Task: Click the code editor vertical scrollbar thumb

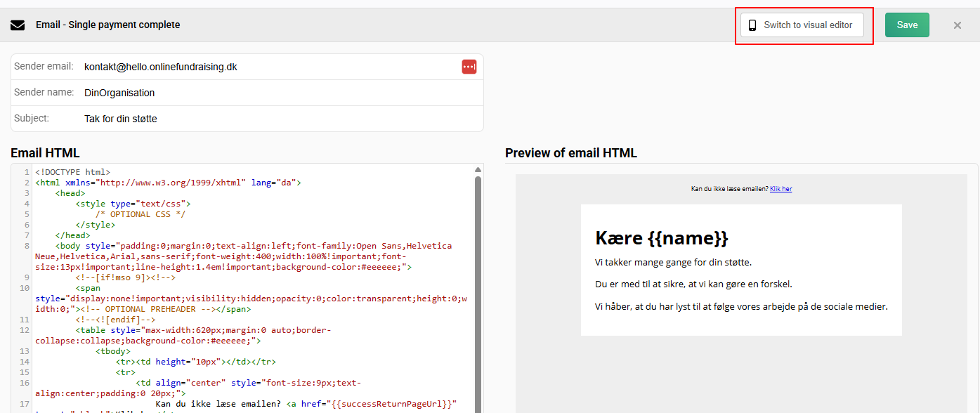Action: [478, 295]
